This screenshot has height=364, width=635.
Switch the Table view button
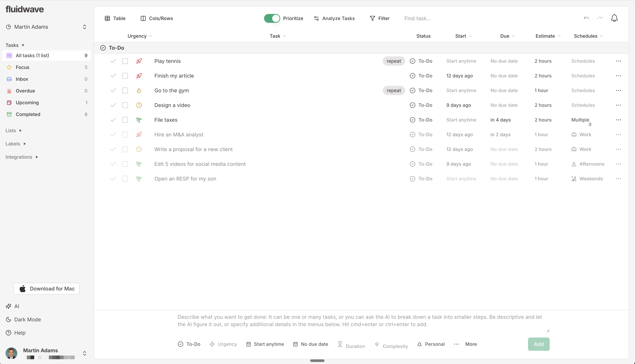(x=115, y=18)
